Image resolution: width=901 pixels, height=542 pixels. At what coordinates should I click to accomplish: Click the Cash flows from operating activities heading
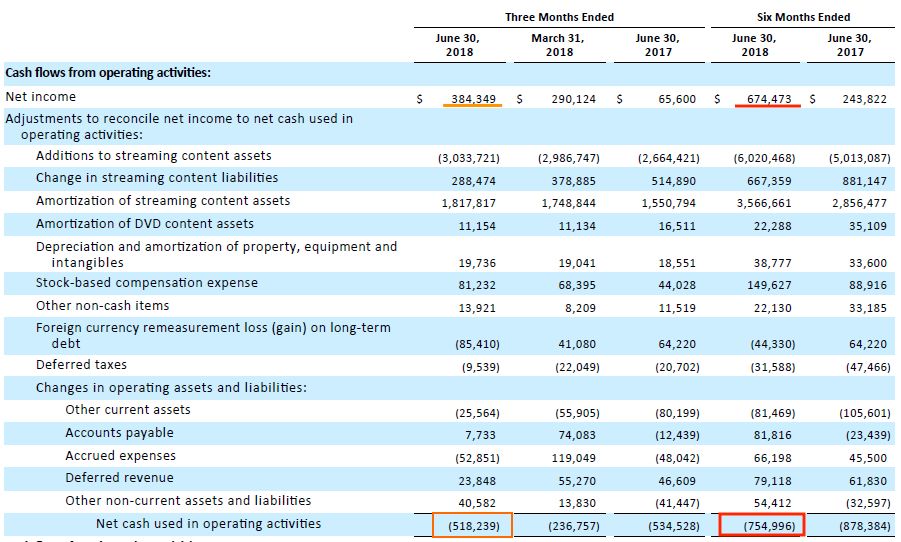108,73
